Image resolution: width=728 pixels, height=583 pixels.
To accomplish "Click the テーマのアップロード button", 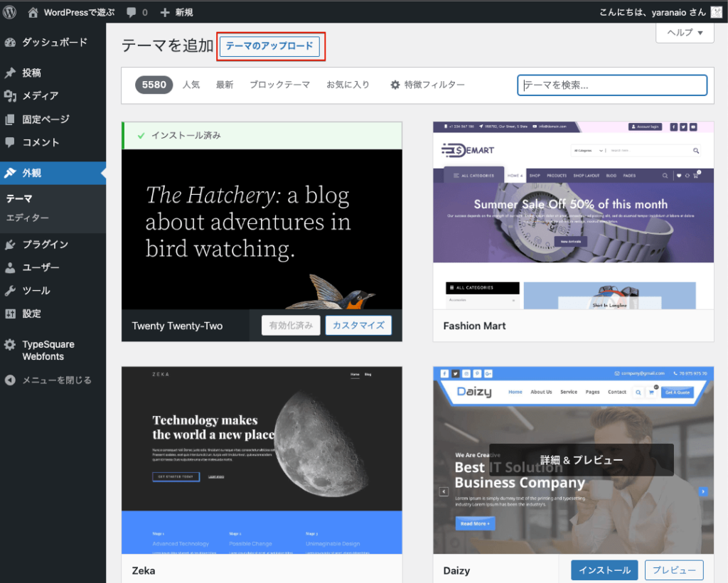I will 269,46.
